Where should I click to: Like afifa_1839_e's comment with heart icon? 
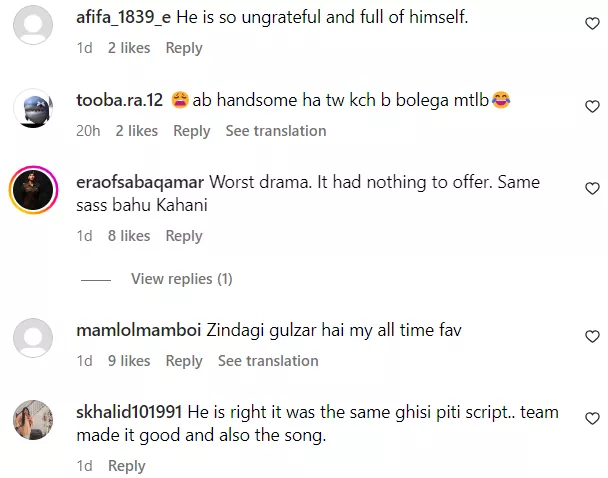(x=591, y=24)
